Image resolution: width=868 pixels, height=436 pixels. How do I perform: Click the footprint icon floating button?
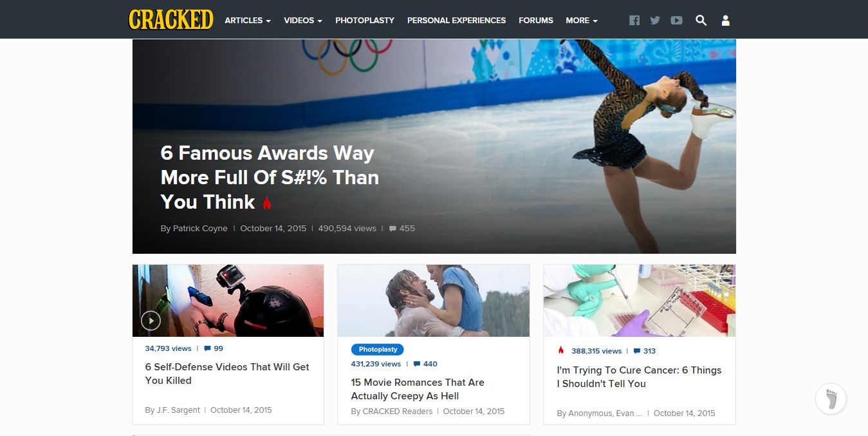click(831, 399)
